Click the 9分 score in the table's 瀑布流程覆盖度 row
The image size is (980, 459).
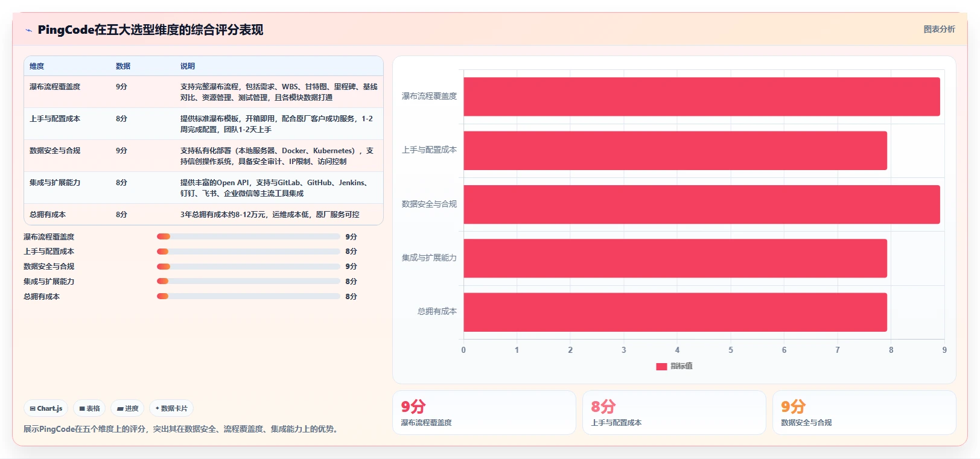(121, 87)
